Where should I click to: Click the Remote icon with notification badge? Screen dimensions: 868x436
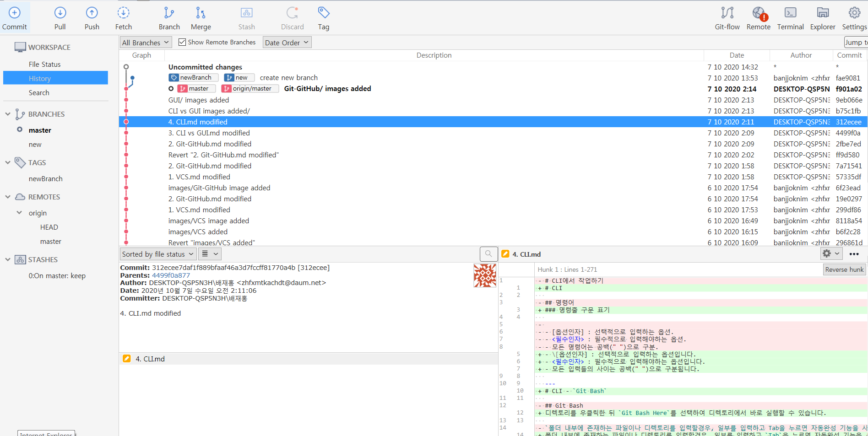[x=758, y=17]
